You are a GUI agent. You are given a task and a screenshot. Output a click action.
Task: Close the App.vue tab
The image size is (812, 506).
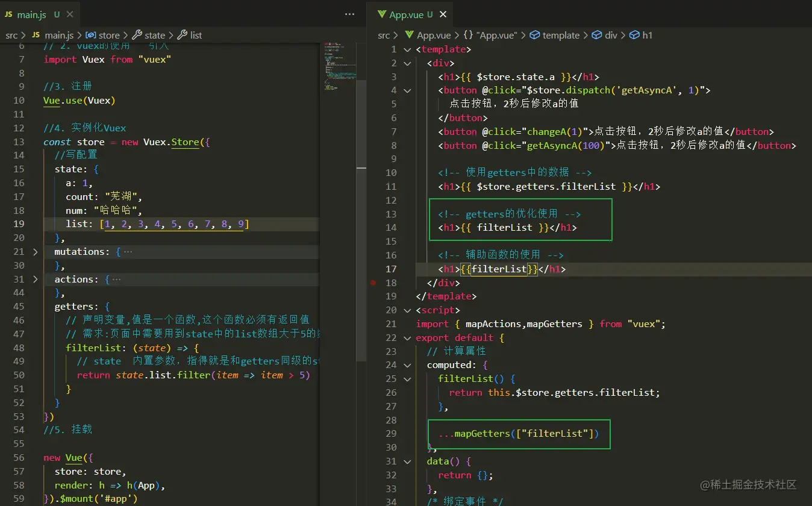click(443, 14)
